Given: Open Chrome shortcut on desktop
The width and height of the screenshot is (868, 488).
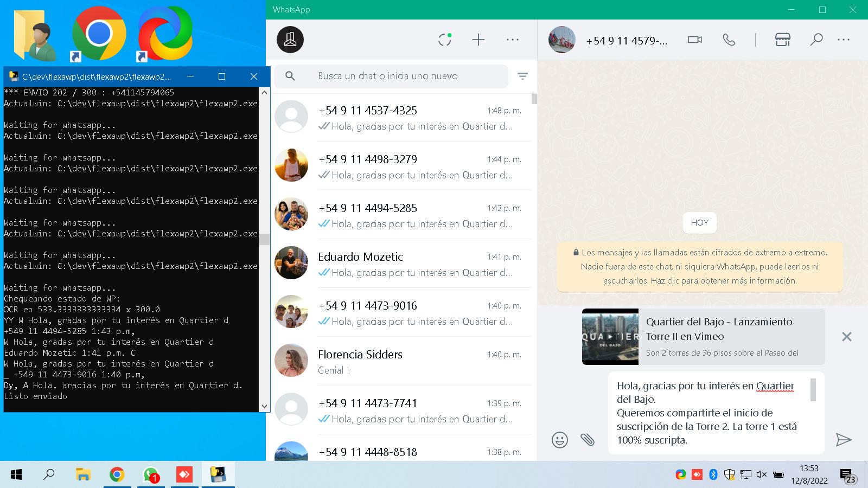Looking at the screenshot, I should 99,34.
